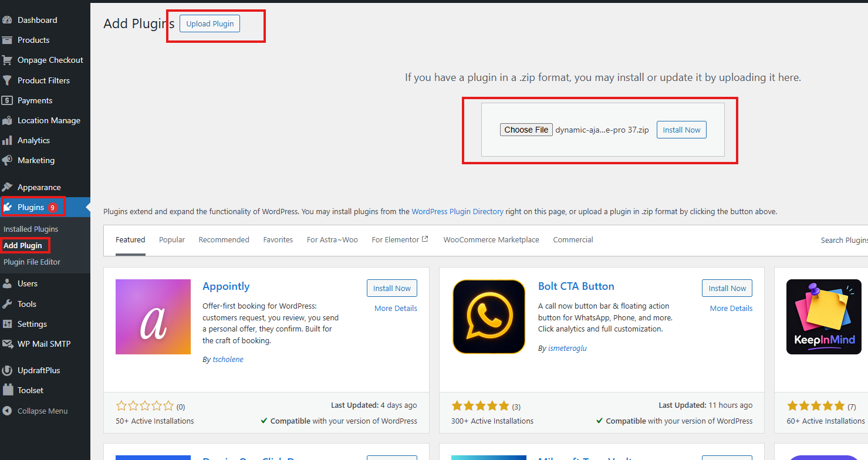Switch to the Popular tab
The image size is (868, 460).
[172, 239]
